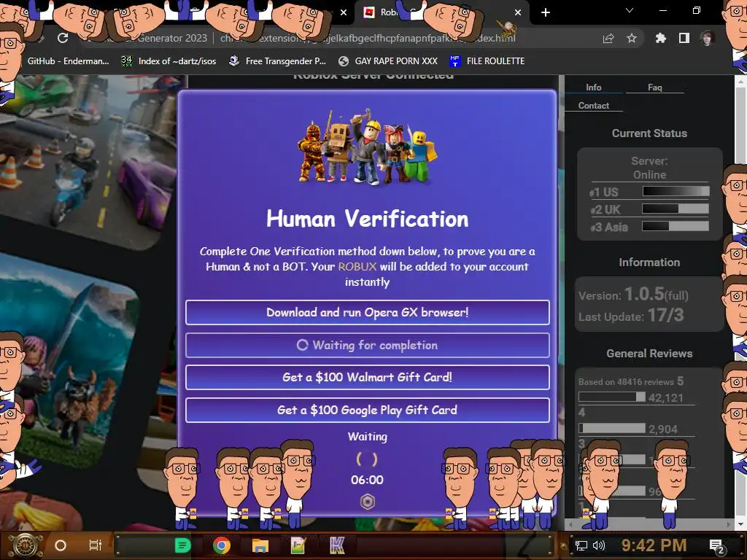Click the hexagon Robux icon below the timer
The width and height of the screenshot is (747, 560).
pyautogui.click(x=368, y=502)
